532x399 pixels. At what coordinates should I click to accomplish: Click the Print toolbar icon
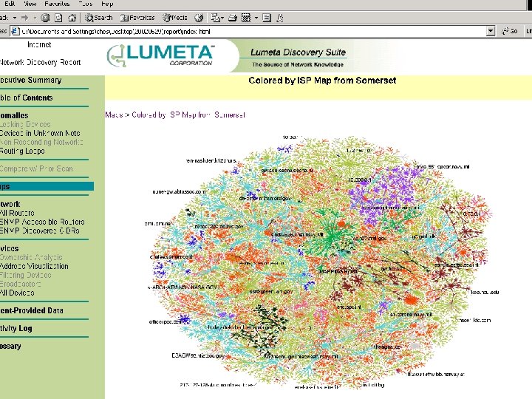click(233, 18)
